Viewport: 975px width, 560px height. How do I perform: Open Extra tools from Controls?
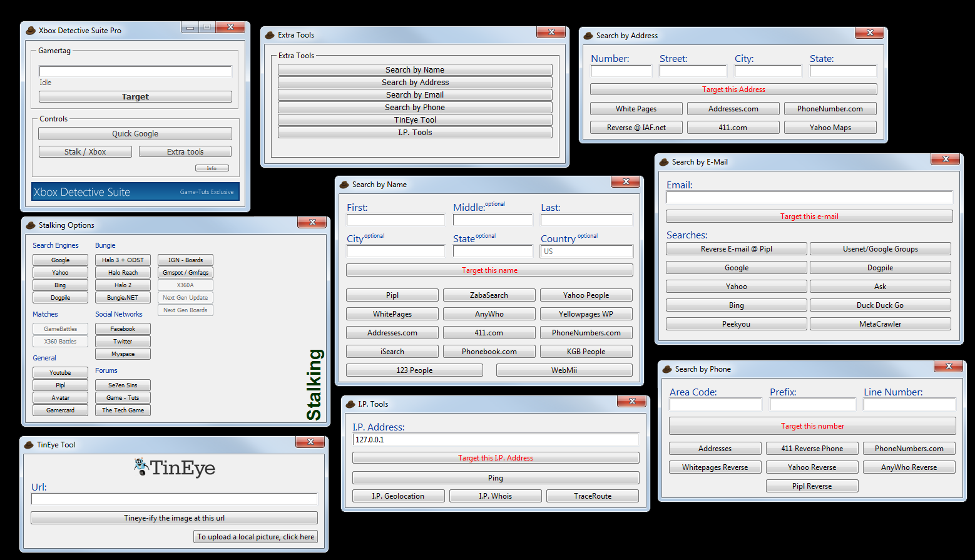point(185,152)
